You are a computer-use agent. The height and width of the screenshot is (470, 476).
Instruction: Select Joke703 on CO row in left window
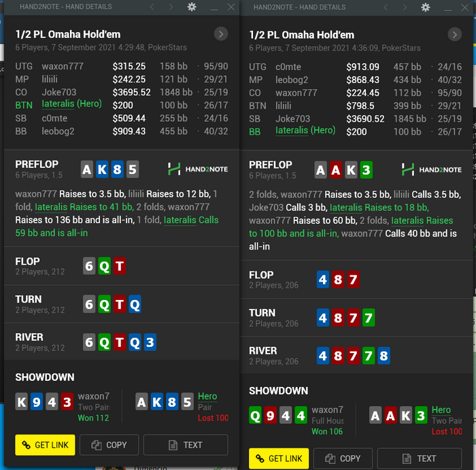click(59, 93)
